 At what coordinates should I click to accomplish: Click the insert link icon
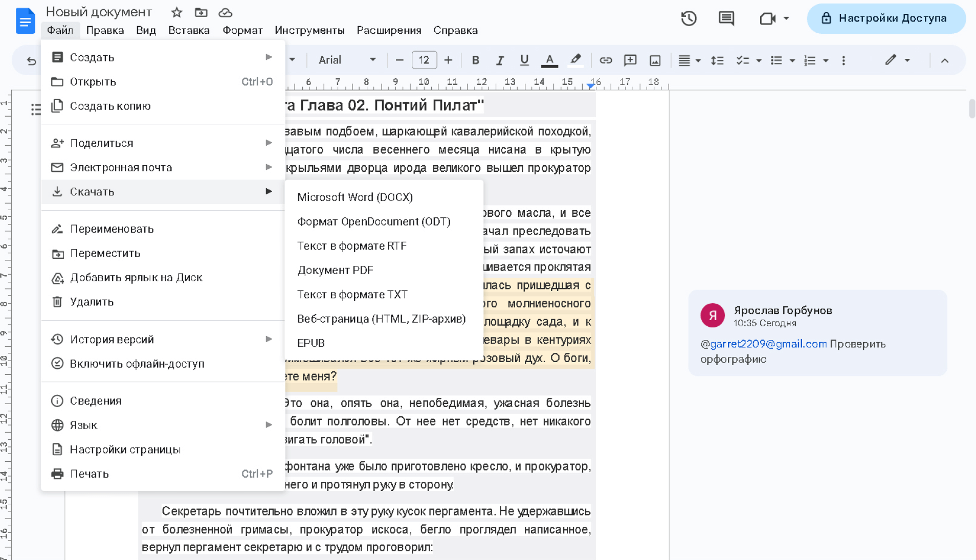tap(606, 60)
